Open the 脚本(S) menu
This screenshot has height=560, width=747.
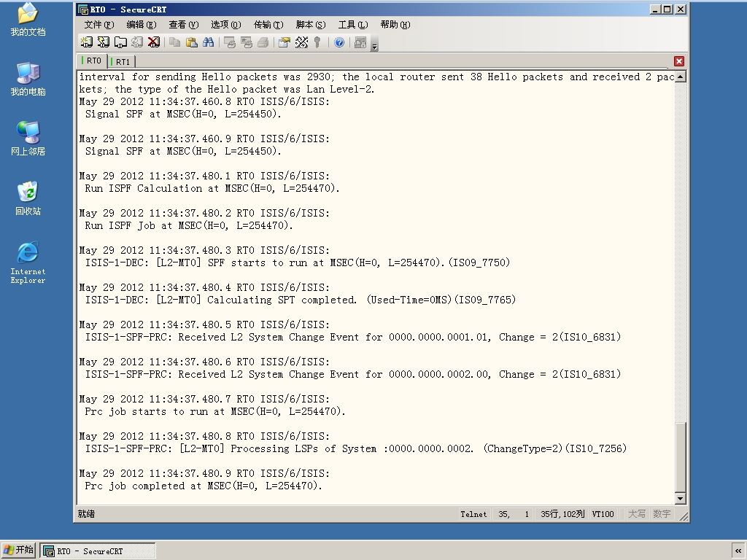[x=311, y=25]
